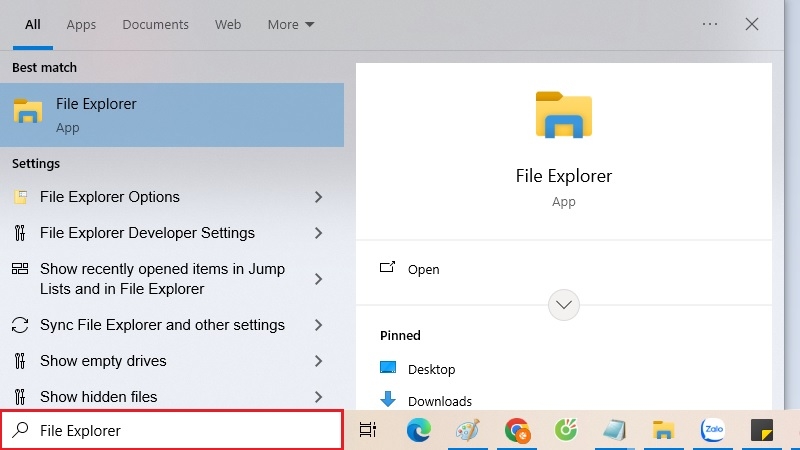800x450 pixels.
Task: Click the Jump Lists setting icon
Action: tap(20, 268)
